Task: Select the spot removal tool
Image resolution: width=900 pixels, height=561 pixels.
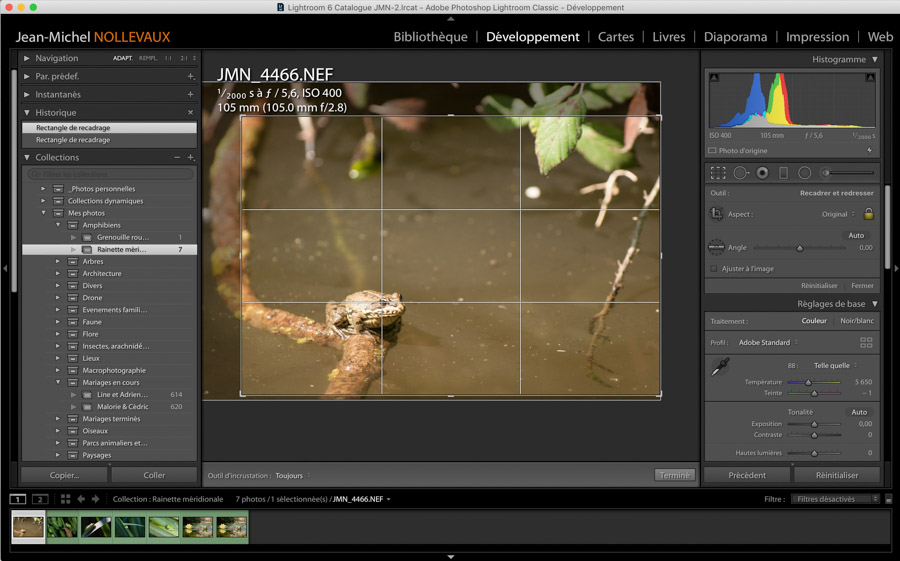Action: pos(741,173)
